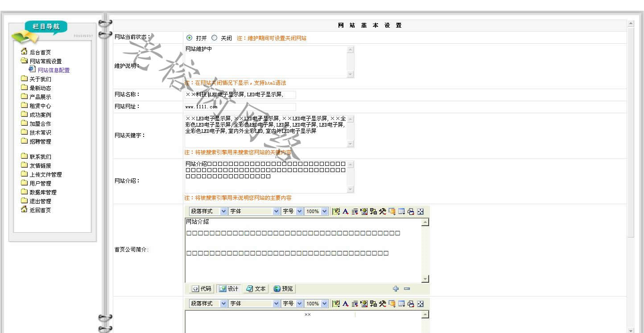Open the object effects icon in the lower editor toolbar
This screenshot has height=333, width=644.
pyautogui.click(x=373, y=304)
